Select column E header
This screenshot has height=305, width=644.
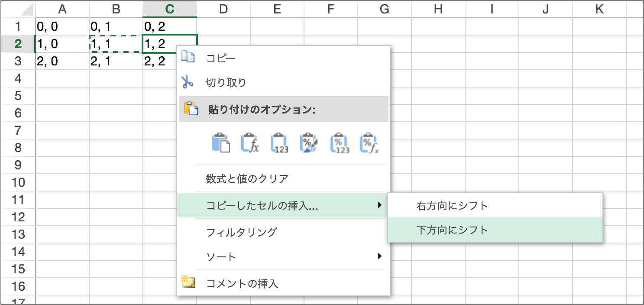tap(277, 10)
